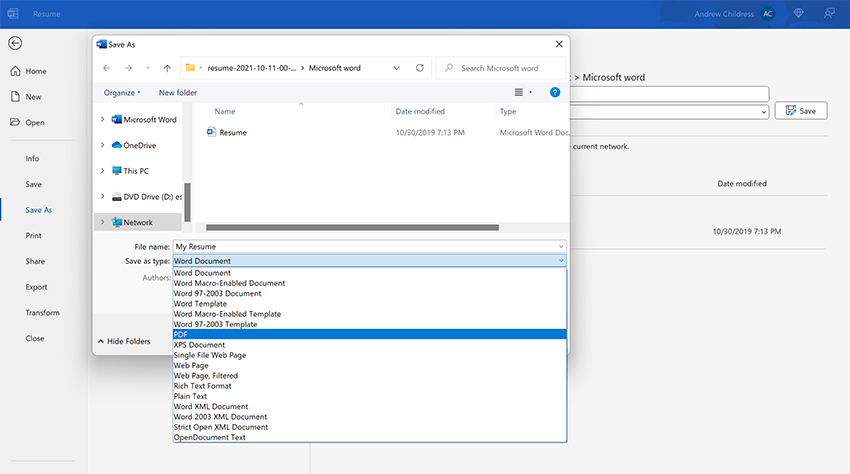Click the horizontal scrollbar in file list
The height and width of the screenshot is (474, 850).
click(352, 228)
